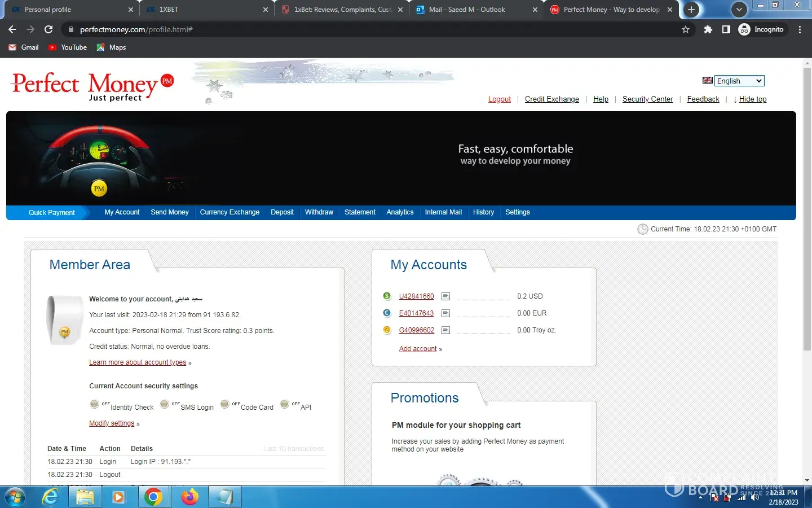Switch to the 1xBet Reviews browser tab
This screenshot has height=508, width=812.
(342, 10)
